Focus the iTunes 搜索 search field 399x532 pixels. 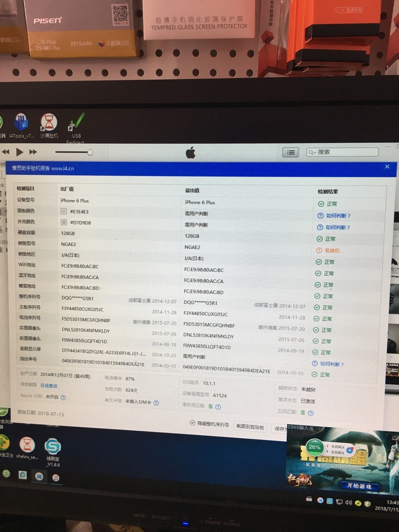click(342, 152)
